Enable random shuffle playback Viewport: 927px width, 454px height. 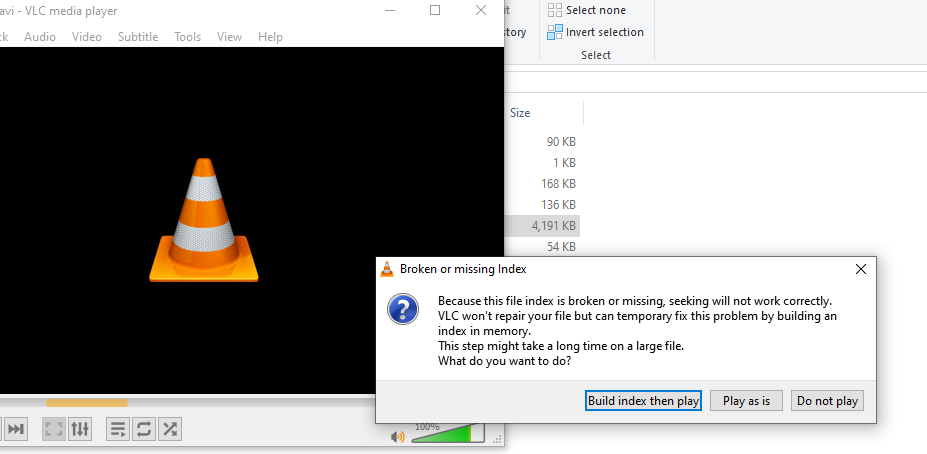pyautogui.click(x=170, y=429)
